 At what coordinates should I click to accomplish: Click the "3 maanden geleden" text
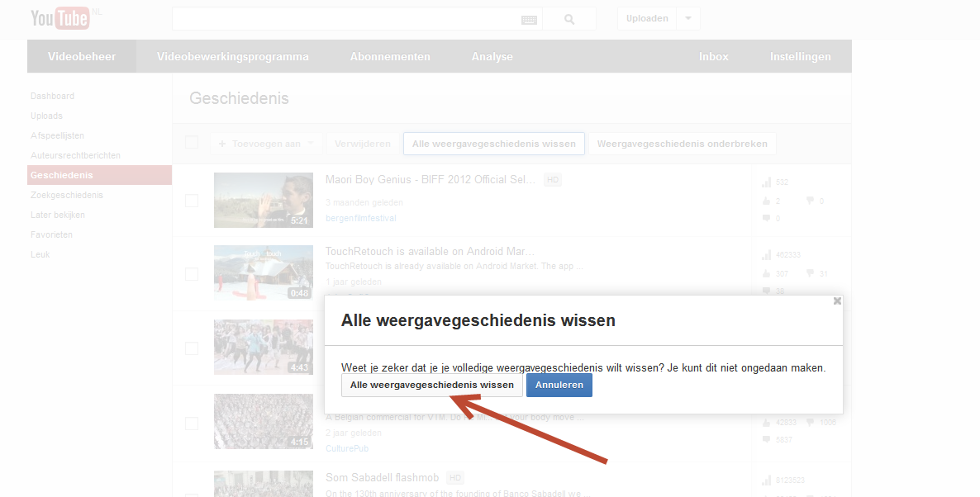point(364,202)
